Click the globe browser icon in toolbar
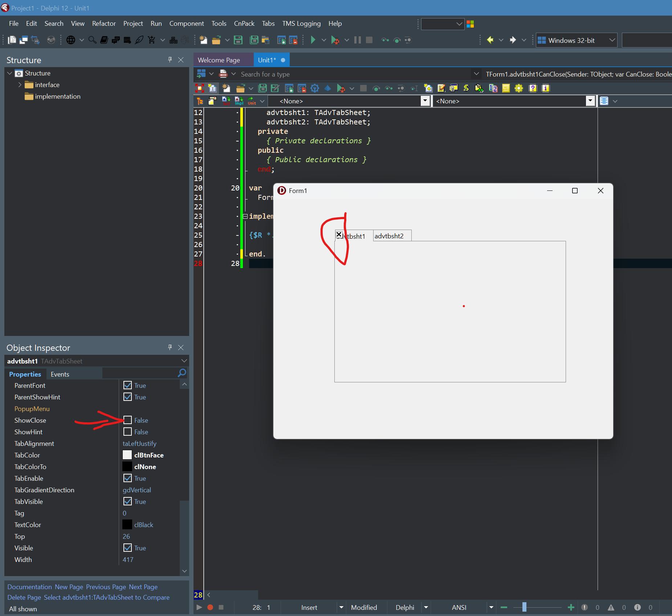The width and height of the screenshot is (672, 616). (71, 40)
